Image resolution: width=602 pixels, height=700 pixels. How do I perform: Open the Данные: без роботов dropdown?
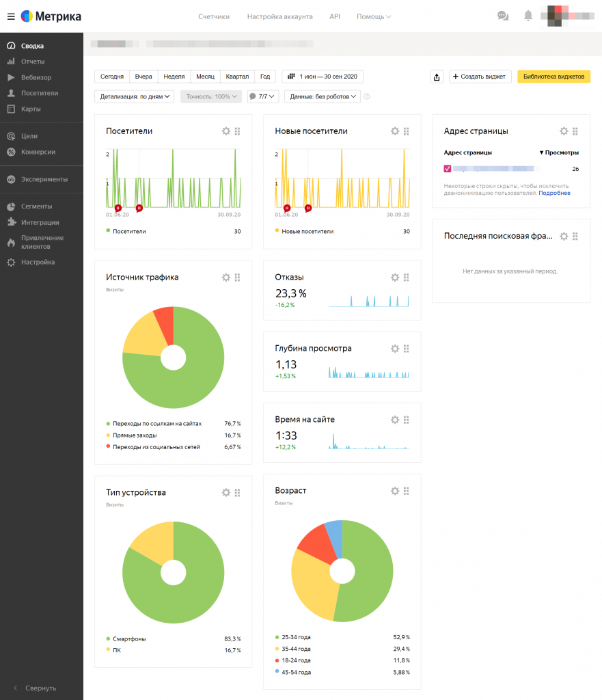[323, 96]
